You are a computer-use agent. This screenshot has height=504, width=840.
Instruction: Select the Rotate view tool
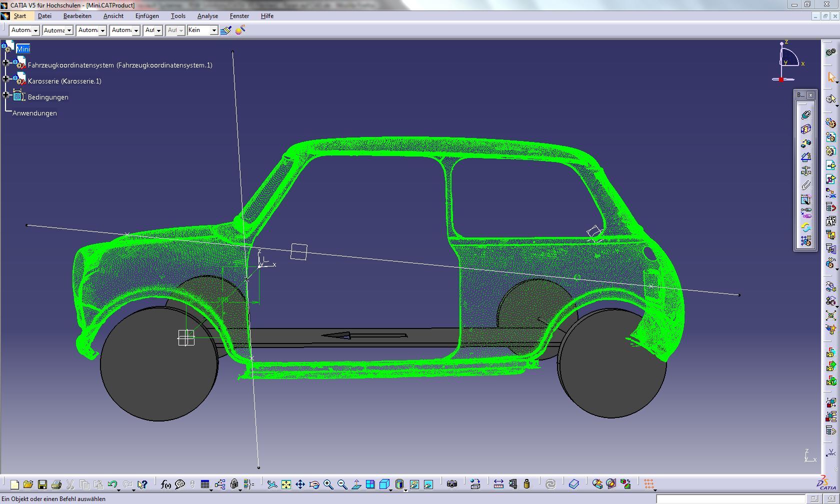coord(314,484)
